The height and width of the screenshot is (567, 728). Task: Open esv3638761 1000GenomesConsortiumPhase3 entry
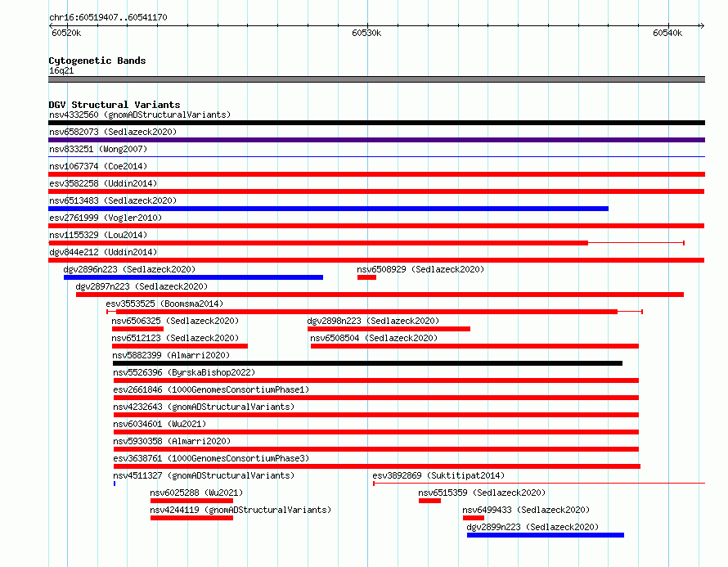211,458
